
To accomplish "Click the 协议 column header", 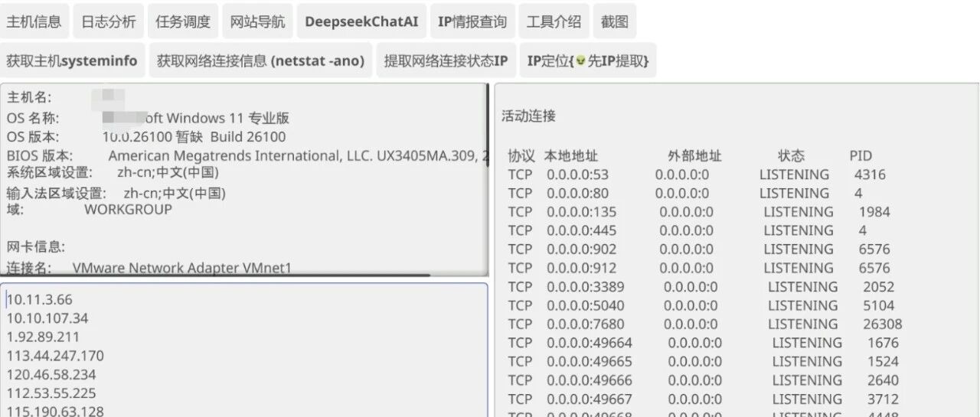I will tap(521, 156).
